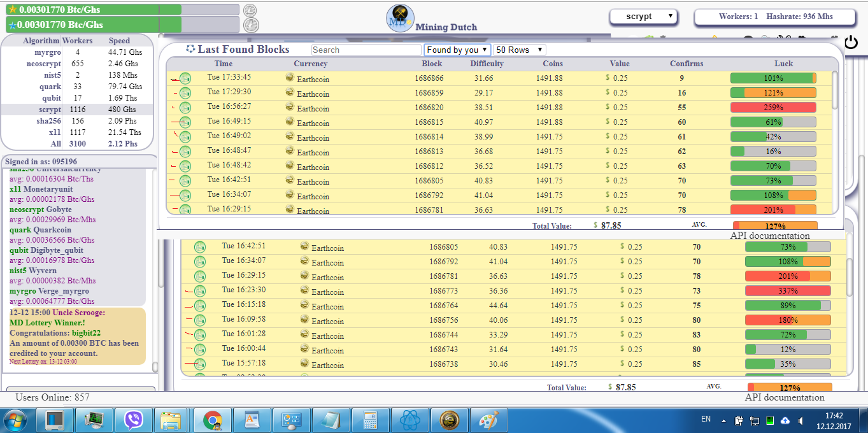The image size is (868, 433).
Task: Open the blue atom taskbar icon
Action: coord(409,420)
